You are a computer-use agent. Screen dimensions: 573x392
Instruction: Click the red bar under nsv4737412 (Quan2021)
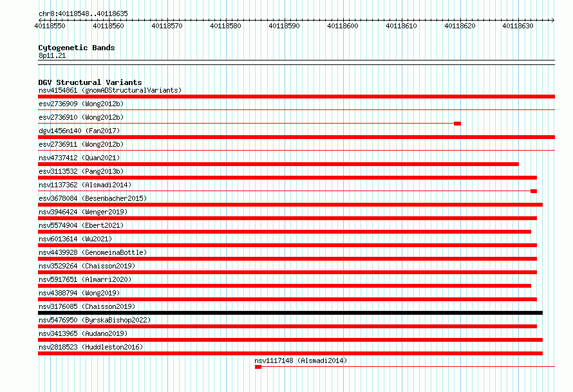tap(279, 164)
